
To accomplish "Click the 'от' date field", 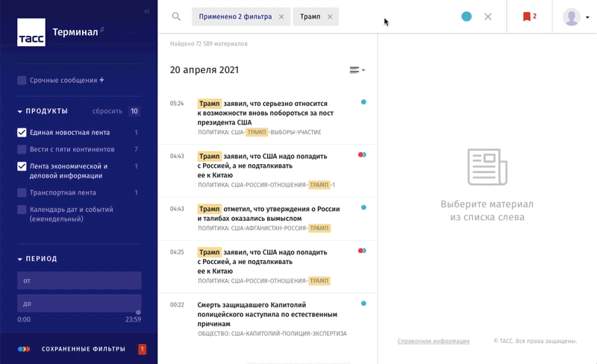I will point(79,280).
